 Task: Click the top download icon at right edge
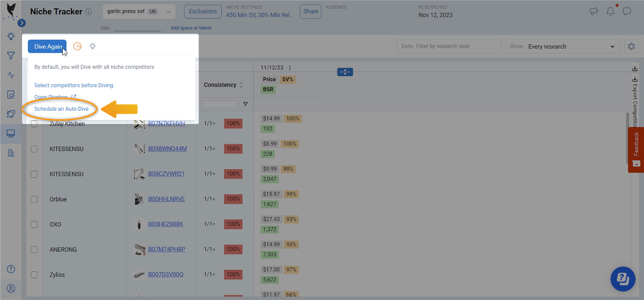pos(635,68)
